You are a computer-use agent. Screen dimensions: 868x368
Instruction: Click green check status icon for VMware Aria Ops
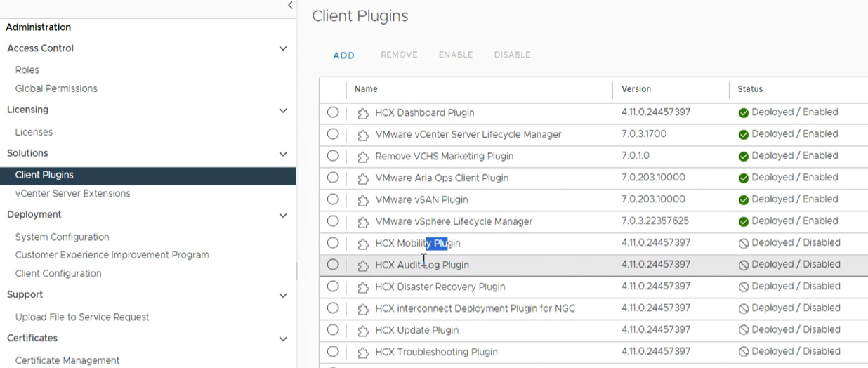(743, 178)
